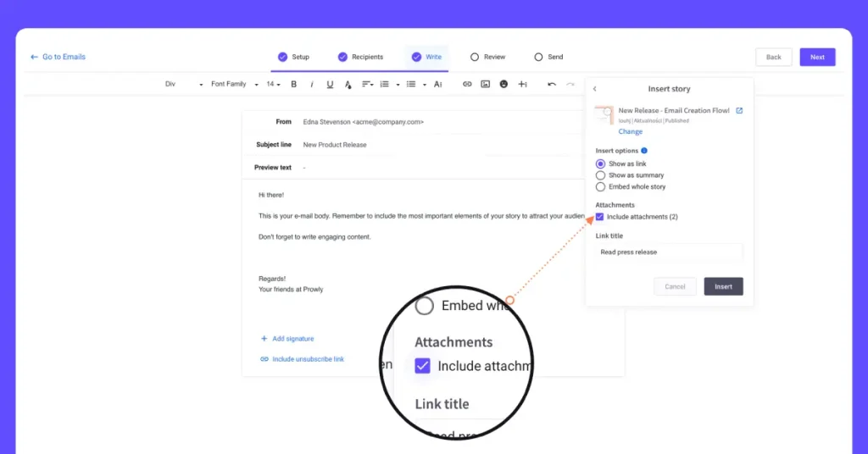The width and height of the screenshot is (868, 454).
Task: Insert a bulleted list
Action: [x=411, y=84]
